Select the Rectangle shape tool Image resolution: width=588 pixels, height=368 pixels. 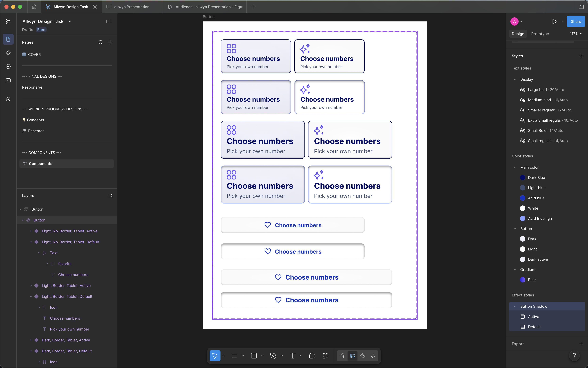coord(254,356)
